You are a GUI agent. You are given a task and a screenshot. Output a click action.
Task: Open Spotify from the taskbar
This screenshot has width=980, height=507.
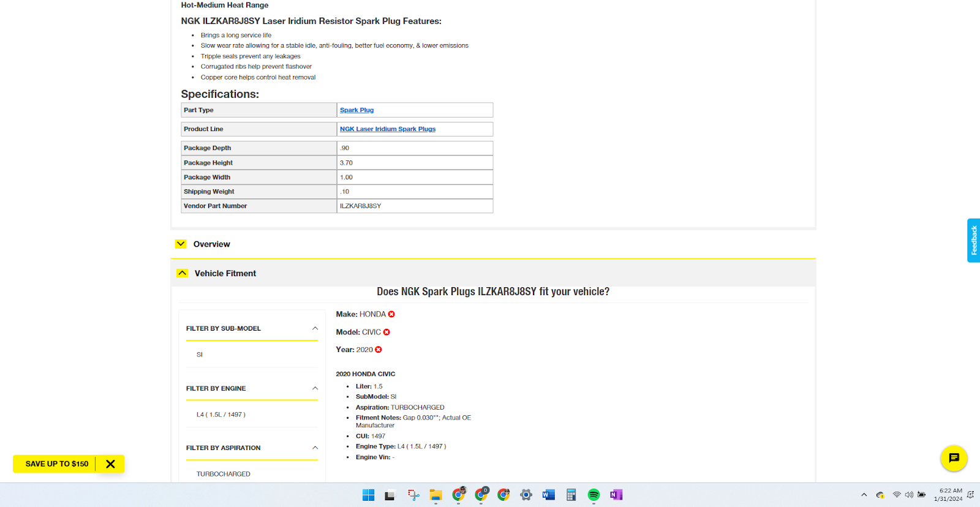(x=594, y=495)
